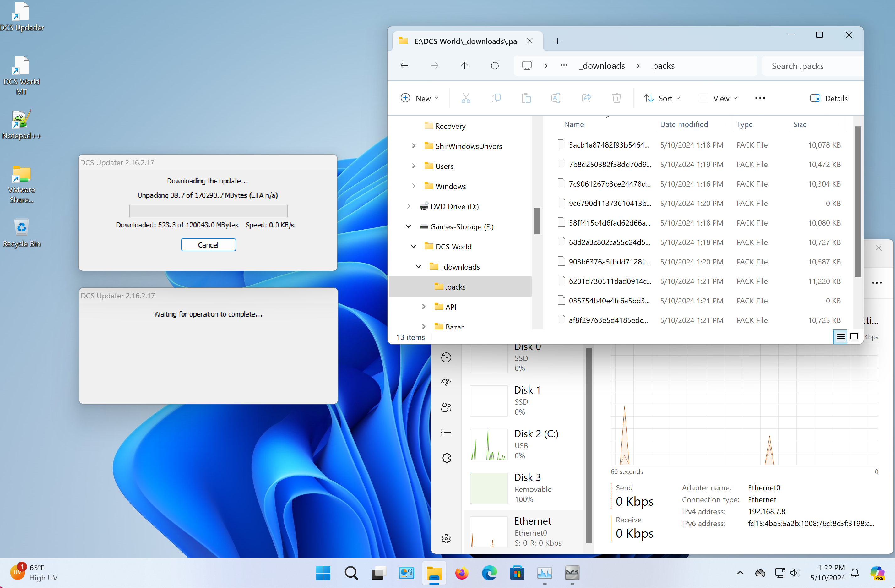Open the clock showing 1:22 PM

[x=828, y=573]
